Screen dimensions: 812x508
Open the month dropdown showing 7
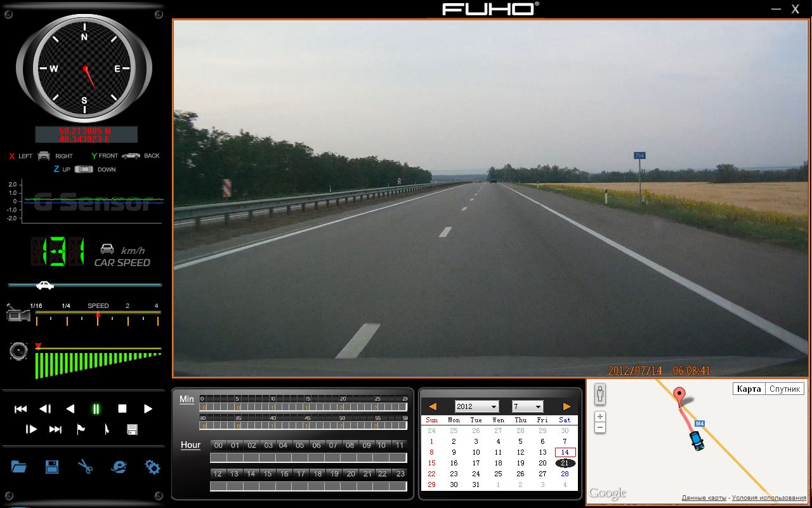pyautogui.click(x=527, y=406)
